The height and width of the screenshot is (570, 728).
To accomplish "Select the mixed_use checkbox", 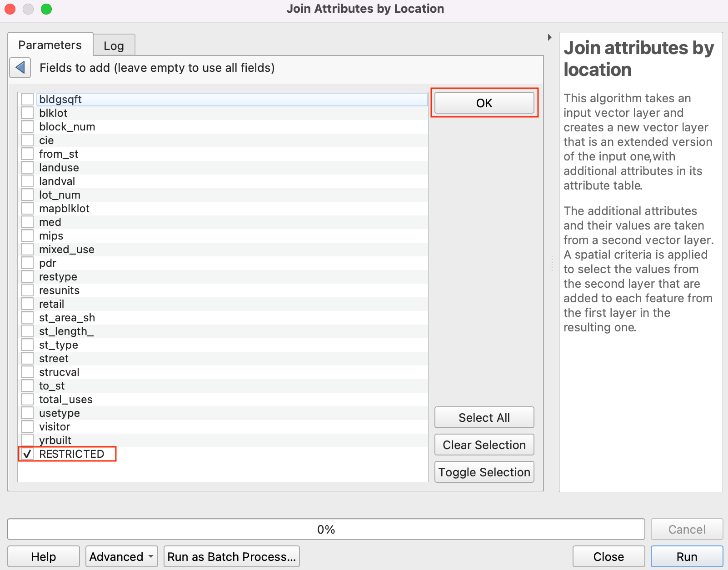I will tap(27, 250).
